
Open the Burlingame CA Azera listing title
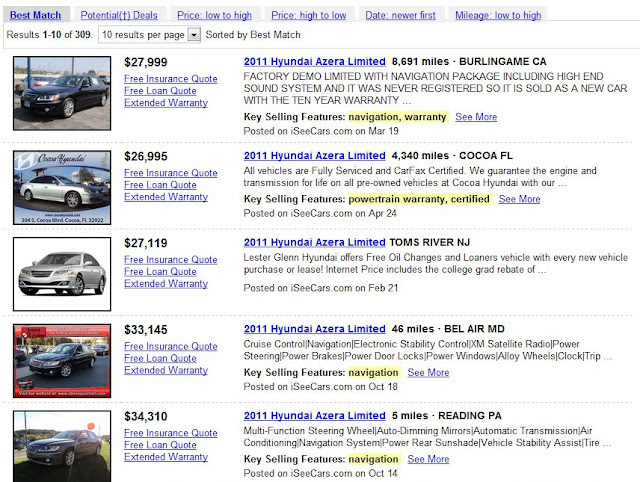pyautogui.click(x=315, y=62)
